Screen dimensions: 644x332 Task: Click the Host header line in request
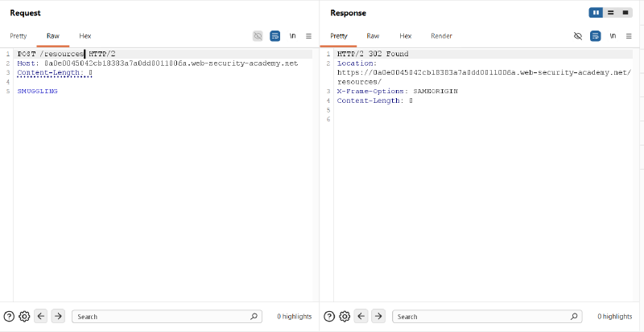point(158,64)
